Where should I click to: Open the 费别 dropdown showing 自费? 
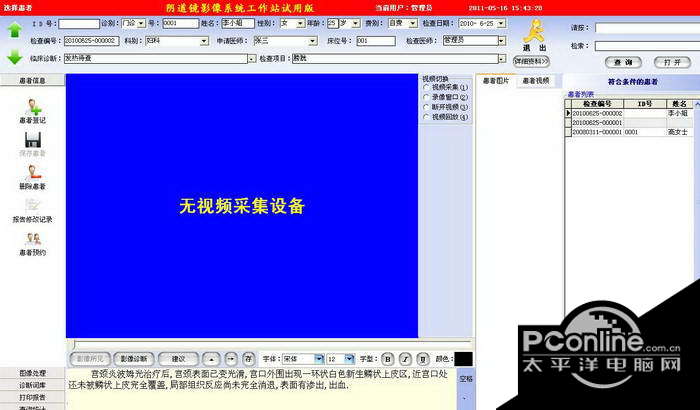click(413, 23)
